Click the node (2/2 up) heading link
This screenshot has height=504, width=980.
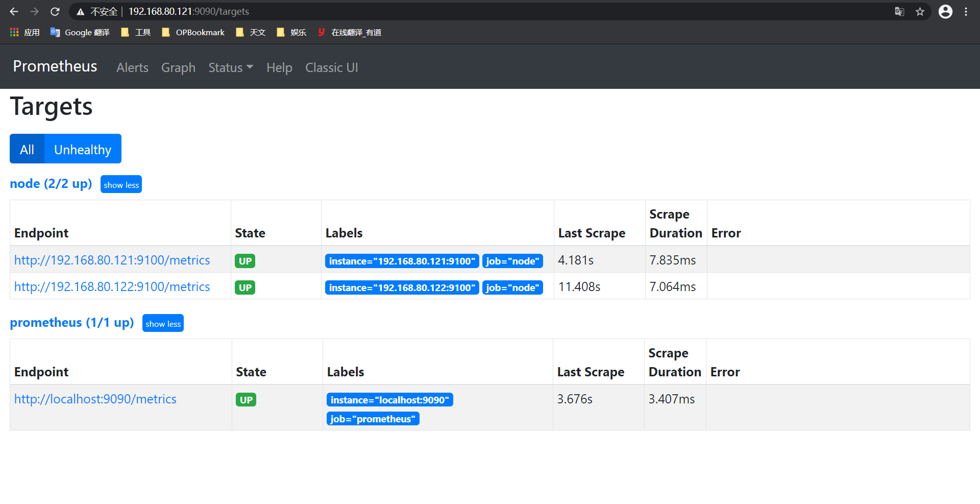51,183
